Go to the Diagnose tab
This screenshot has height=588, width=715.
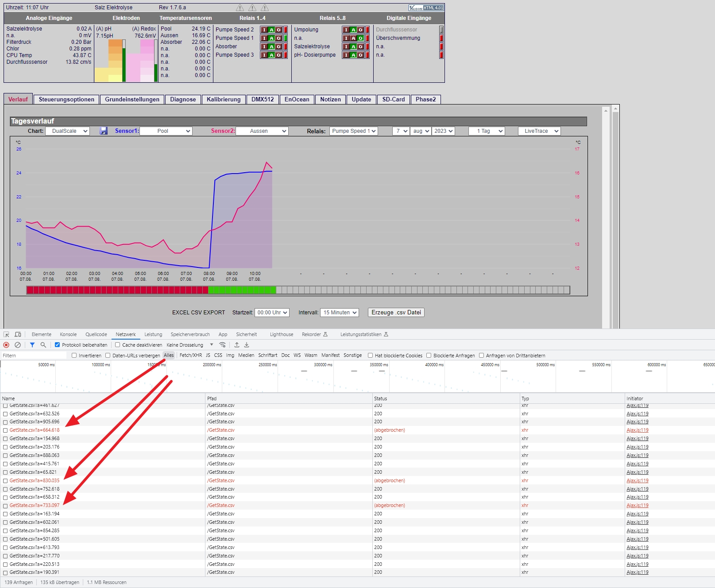[183, 100]
